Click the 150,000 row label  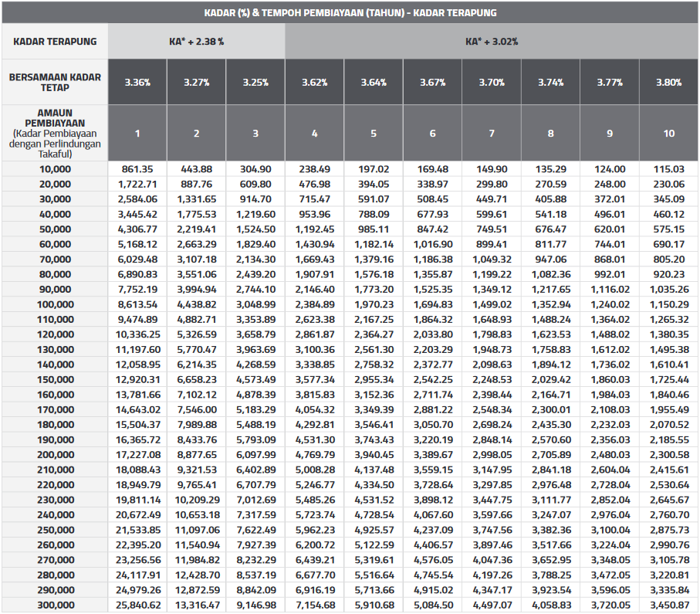point(54,379)
